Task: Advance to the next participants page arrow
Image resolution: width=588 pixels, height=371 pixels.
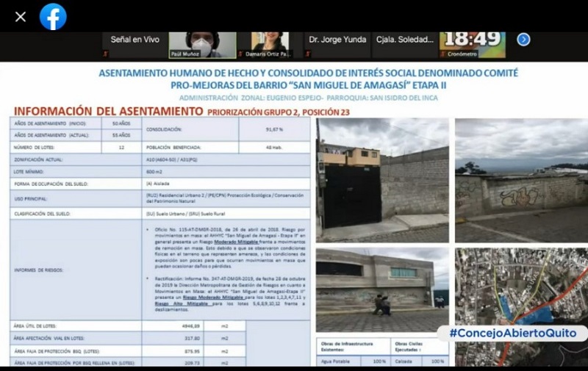Action: [x=523, y=40]
